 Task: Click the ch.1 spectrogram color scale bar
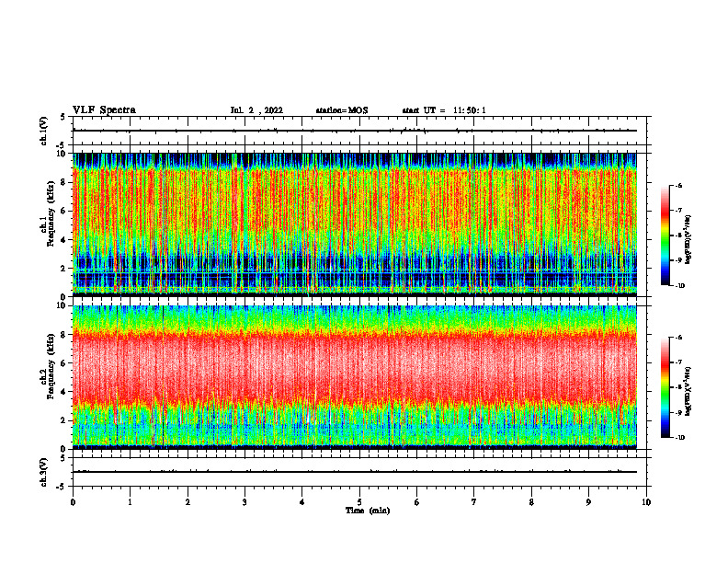click(x=665, y=236)
